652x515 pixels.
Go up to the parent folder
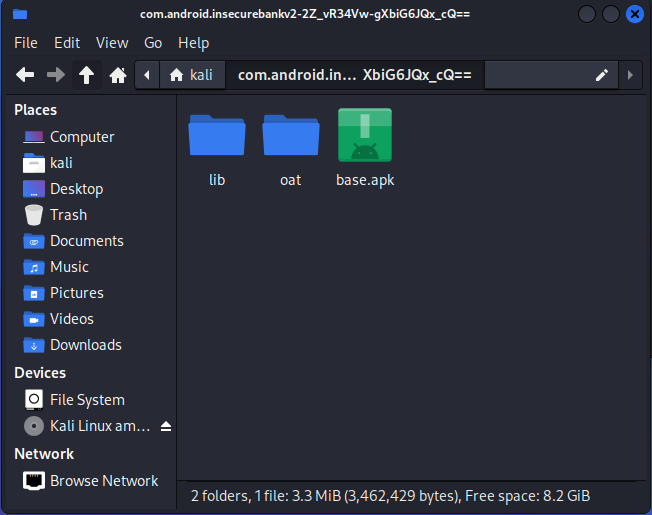click(x=86, y=75)
